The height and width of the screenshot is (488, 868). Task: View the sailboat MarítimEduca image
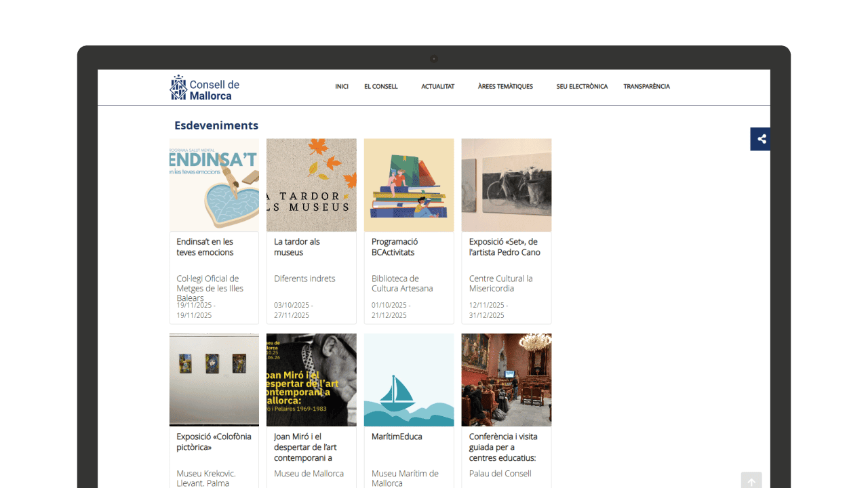(409, 380)
